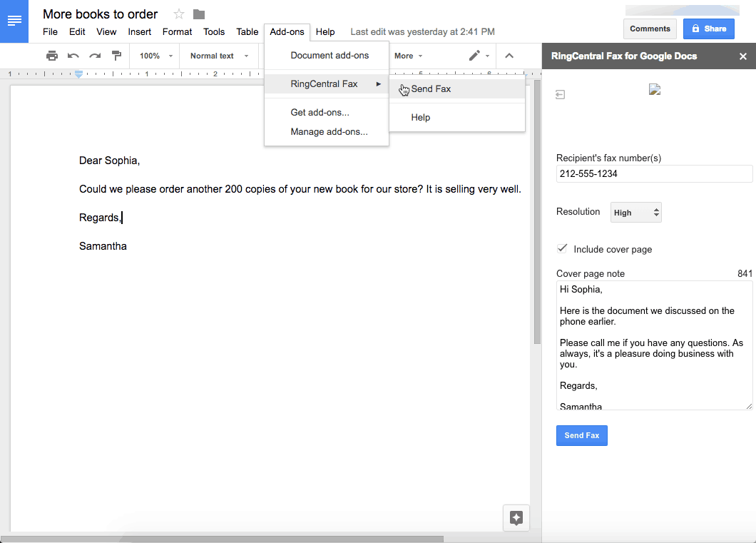Viewport: 756px width, 543px height.
Task: Click the Comments button
Action: click(650, 29)
